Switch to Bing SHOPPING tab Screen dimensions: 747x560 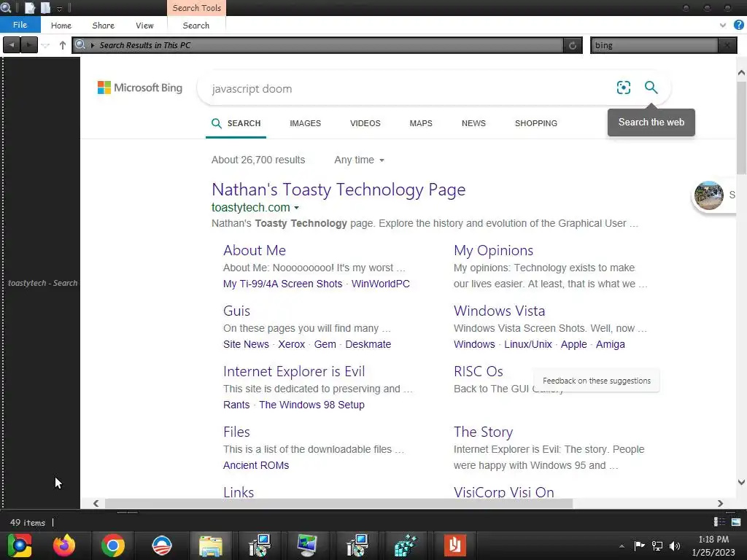[535, 123]
